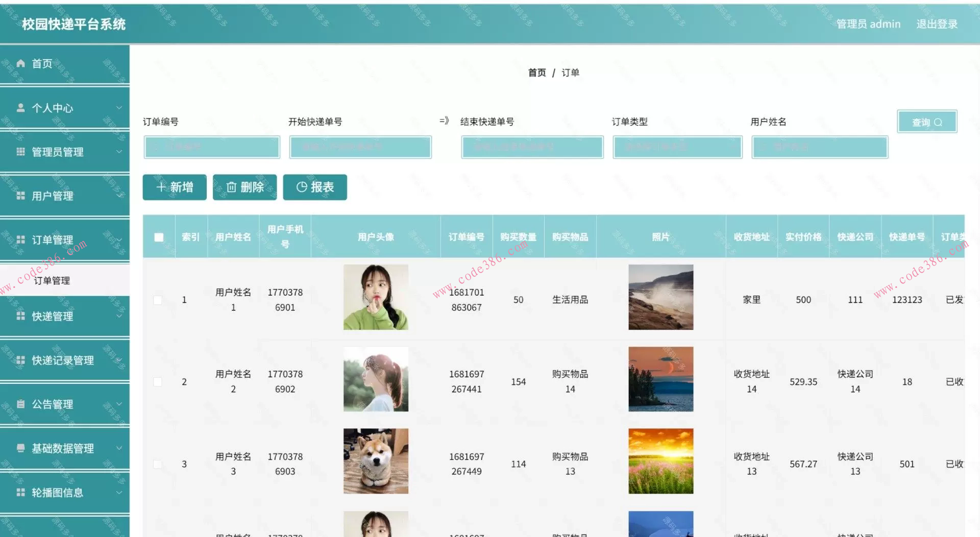The height and width of the screenshot is (537, 980).
Task: Select the person icon next to 个人中心
Action: click(x=20, y=107)
